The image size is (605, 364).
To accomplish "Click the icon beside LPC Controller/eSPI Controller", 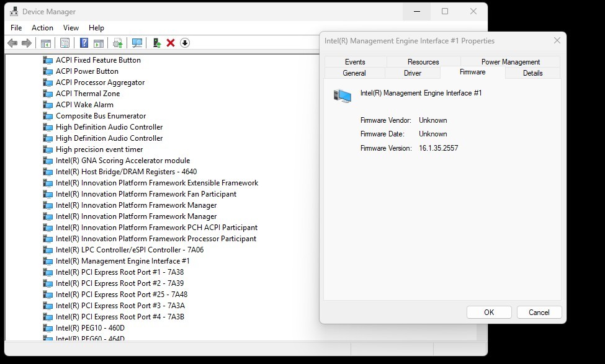I will coord(48,250).
